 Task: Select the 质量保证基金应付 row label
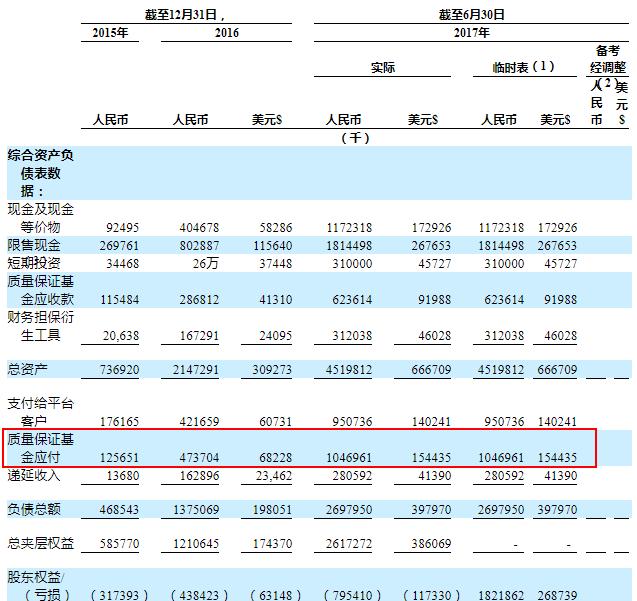[40, 448]
